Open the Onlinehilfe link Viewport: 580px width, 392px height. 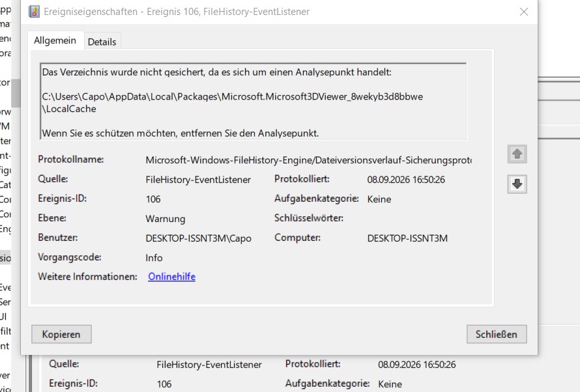pyautogui.click(x=171, y=277)
